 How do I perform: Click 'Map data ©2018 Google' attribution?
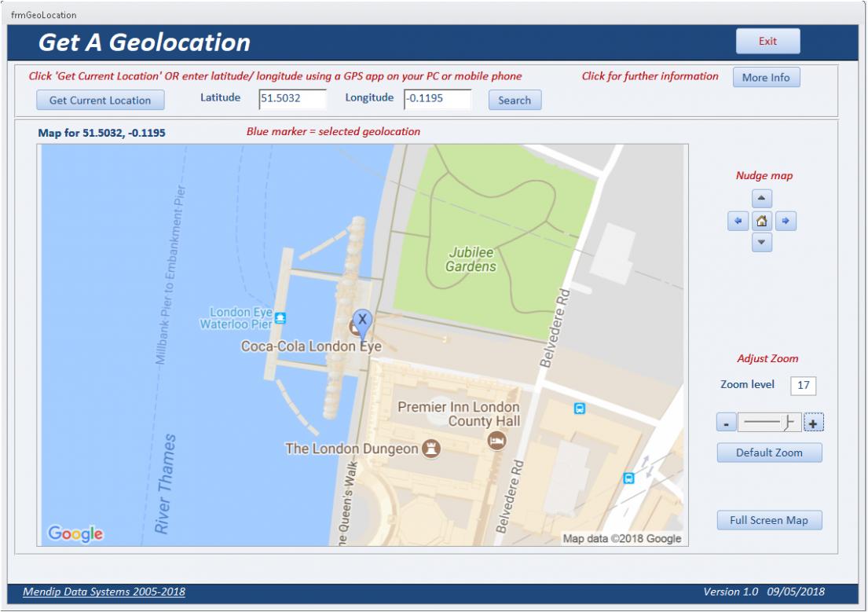tap(621, 538)
